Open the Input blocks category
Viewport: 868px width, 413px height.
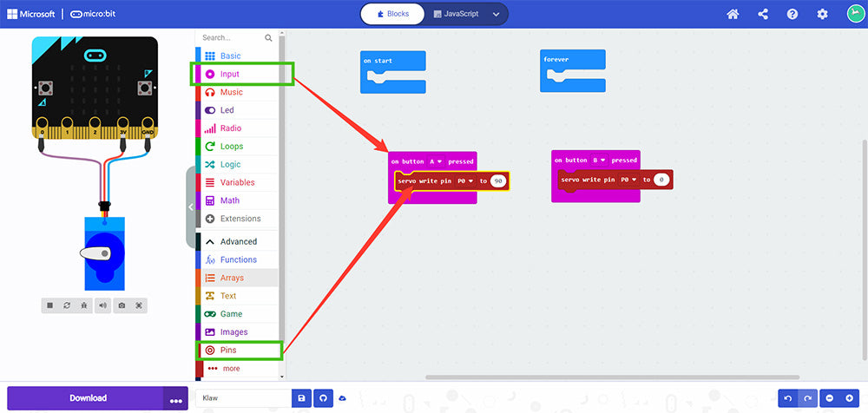(229, 74)
